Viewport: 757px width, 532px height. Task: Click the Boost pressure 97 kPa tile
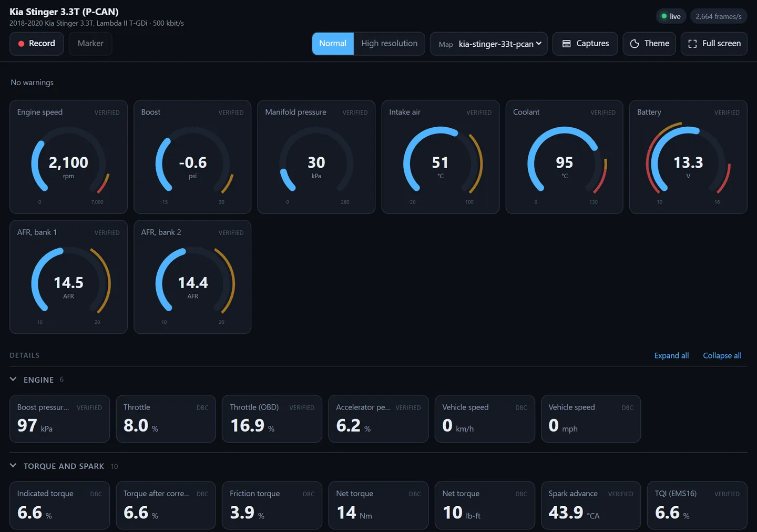click(x=59, y=419)
